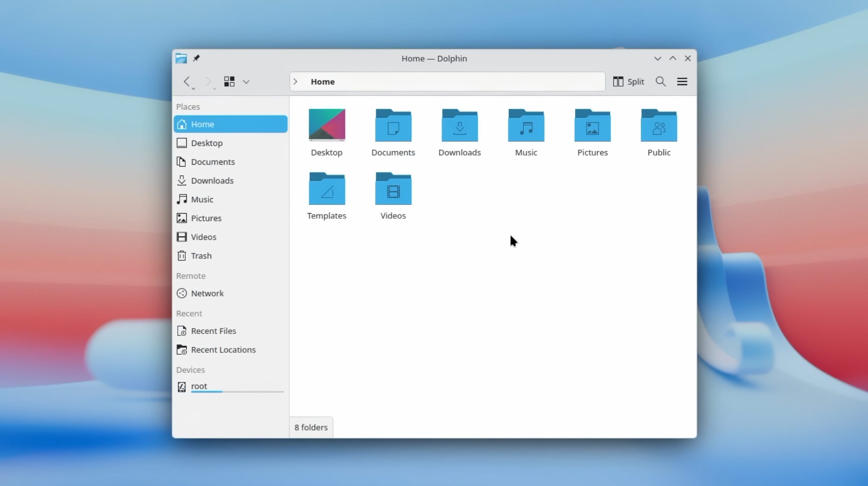Open Videos in the Places sidebar
868x486 pixels.
[231, 237]
